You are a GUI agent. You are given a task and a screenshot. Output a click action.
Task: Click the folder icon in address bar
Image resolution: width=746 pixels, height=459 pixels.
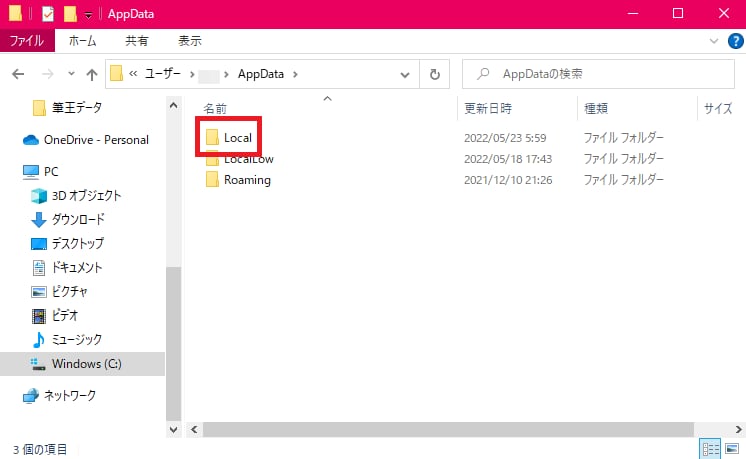(116, 74)
